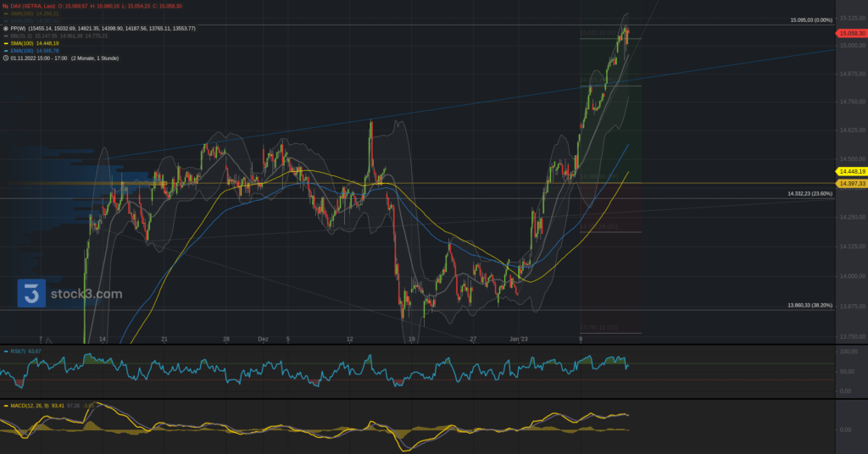Click the 23.60% Fibonacci level label
Image resolution: width=868 pixels, height=454 pixels.
click(810, 194)
